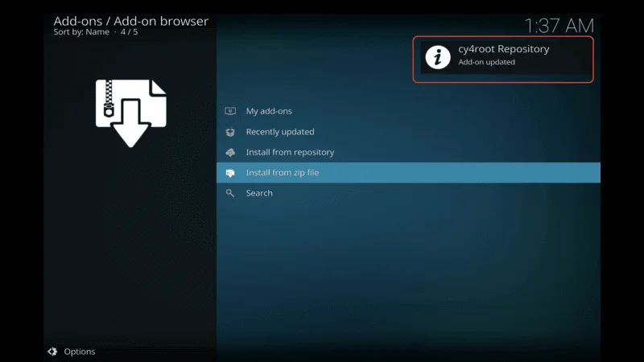Click the Options gear icon
644x362 pixels.
coord(52,352)
